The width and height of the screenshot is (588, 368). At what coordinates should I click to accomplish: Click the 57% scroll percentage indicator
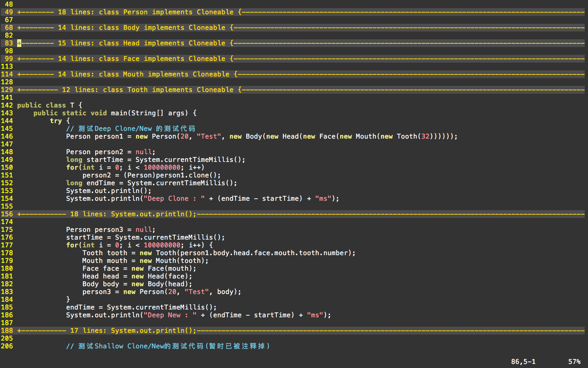[575, 362]
